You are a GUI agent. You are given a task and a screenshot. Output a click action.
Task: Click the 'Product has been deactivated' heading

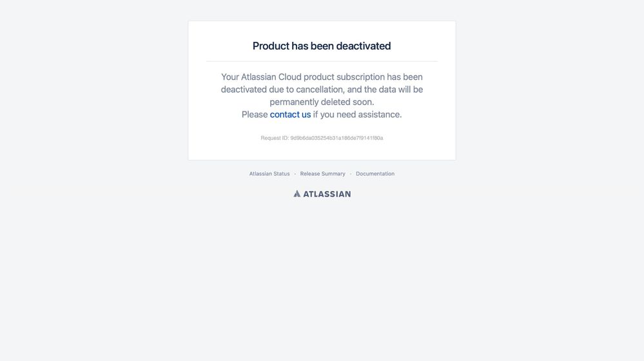coord(322,46)
